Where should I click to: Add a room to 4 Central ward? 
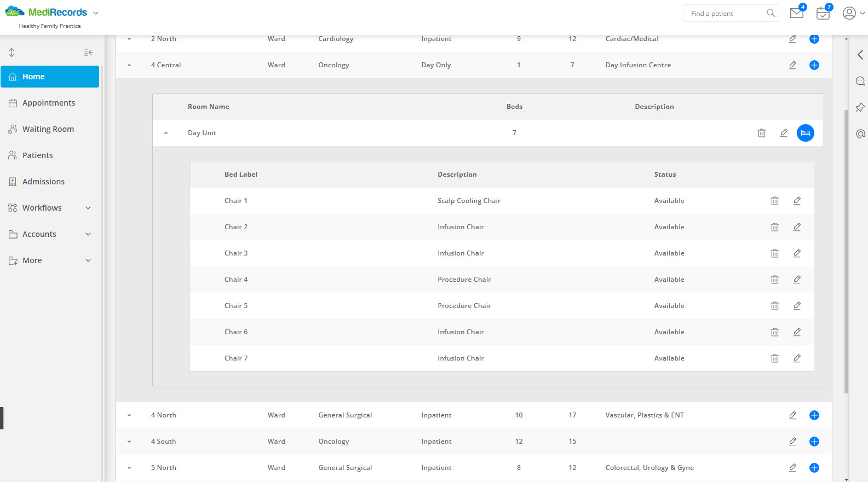coord(814,65)
